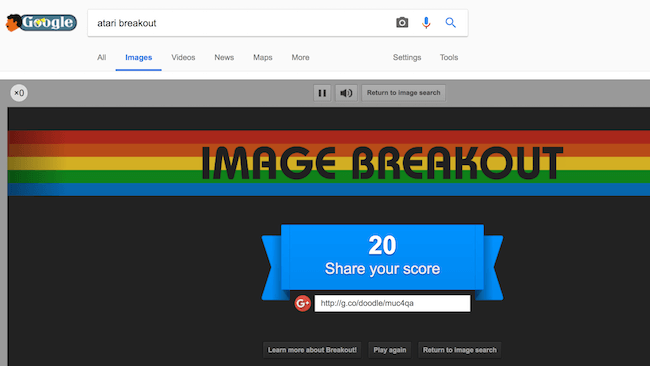Select the score share URL field
This screenshot has width=650, height=366.
click(x=392, y=303)
